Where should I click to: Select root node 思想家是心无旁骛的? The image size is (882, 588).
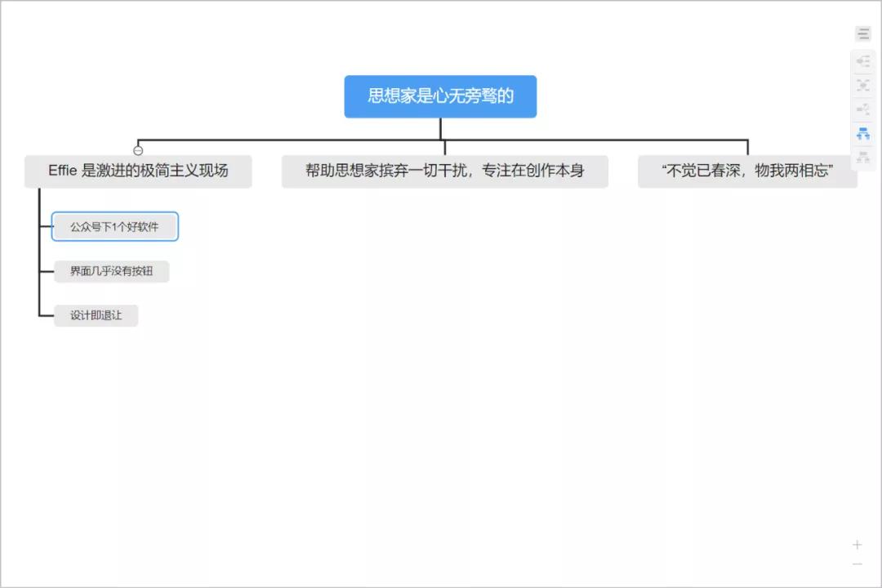click(440, 96)
